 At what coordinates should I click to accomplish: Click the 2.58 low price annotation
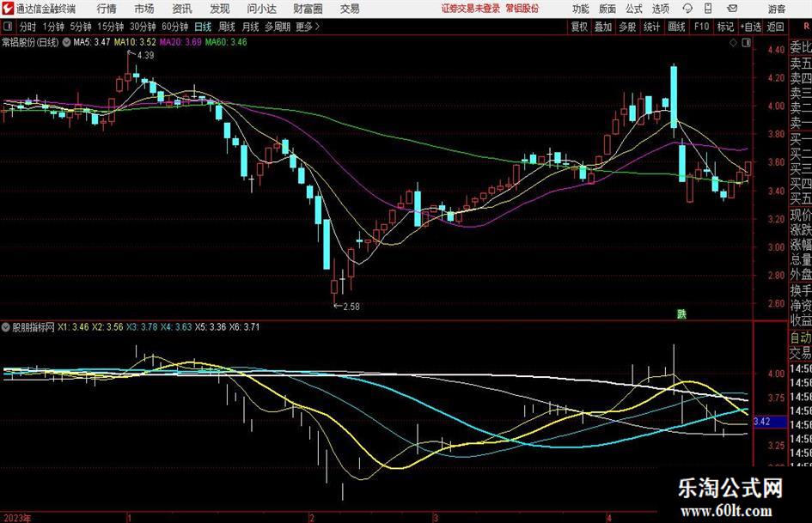(351, 307)
